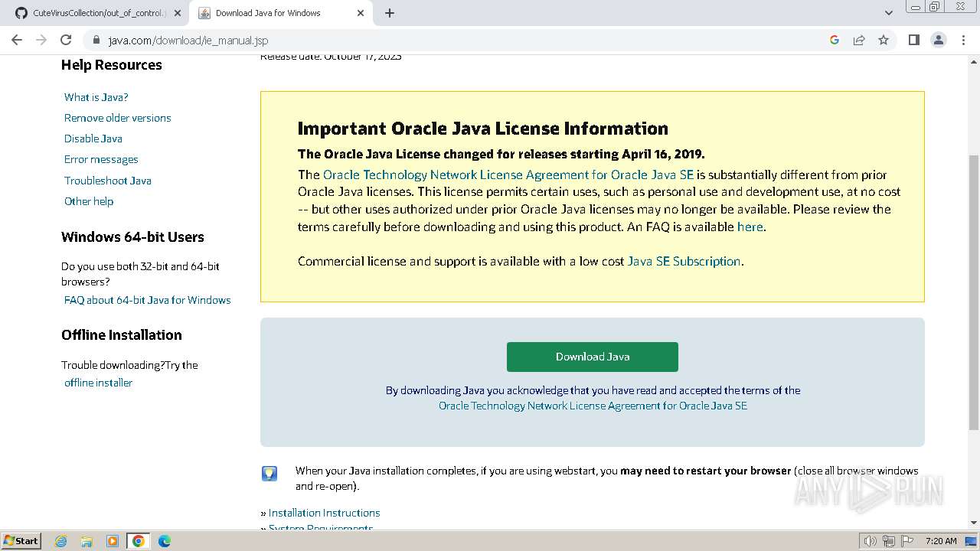Open What is Java? link

tap(96, 97)
